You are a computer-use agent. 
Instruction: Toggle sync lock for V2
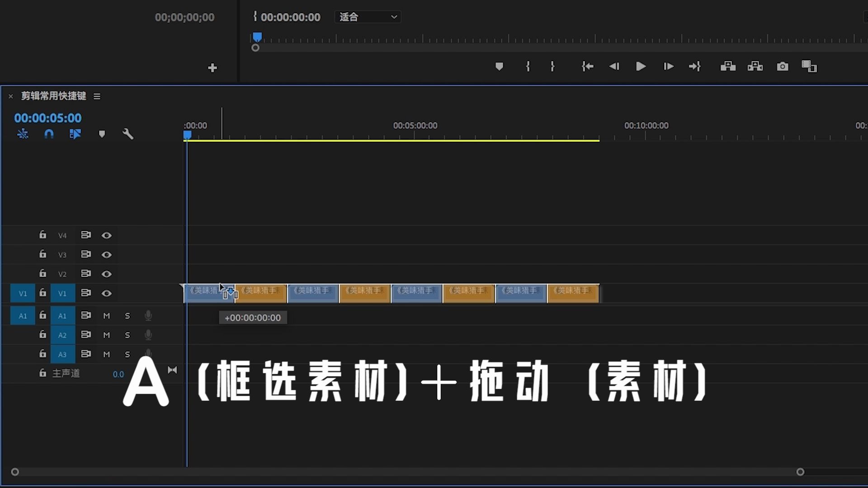(x=86, y=274)
